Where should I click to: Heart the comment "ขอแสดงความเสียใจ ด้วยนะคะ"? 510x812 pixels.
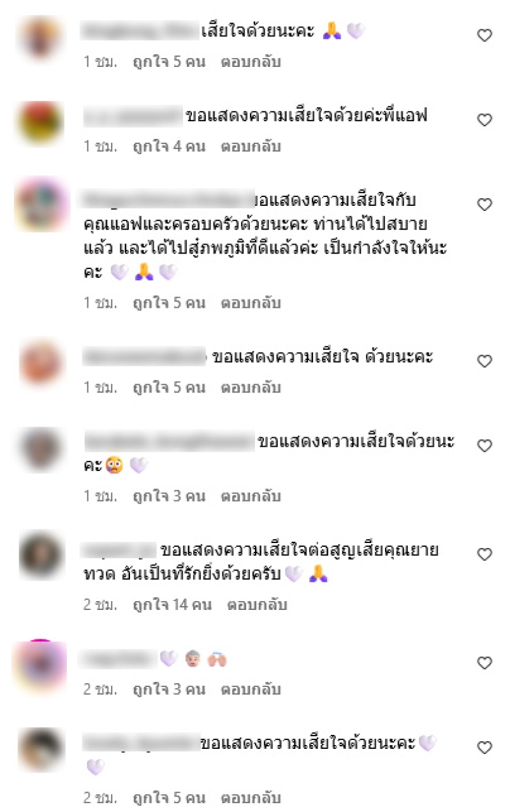pos(485,361)
